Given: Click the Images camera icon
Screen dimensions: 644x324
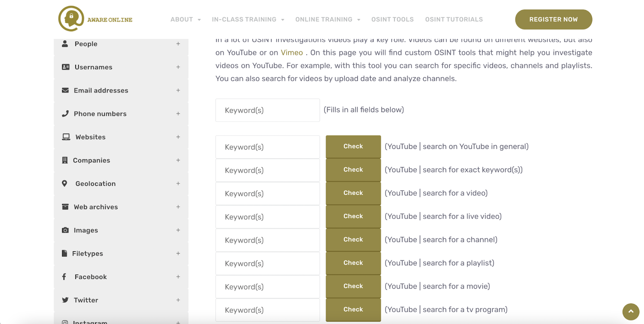Looking at the screenshot, I should coord(65,230).
